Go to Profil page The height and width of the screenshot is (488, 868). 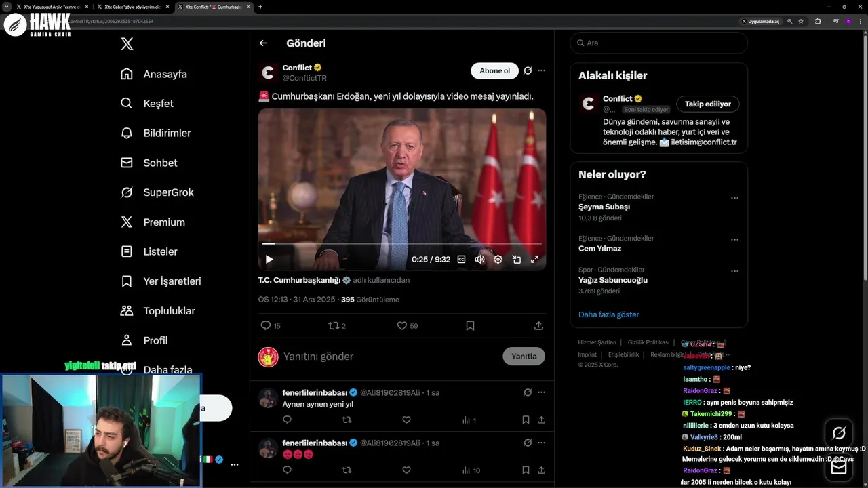tap(144, 340)
